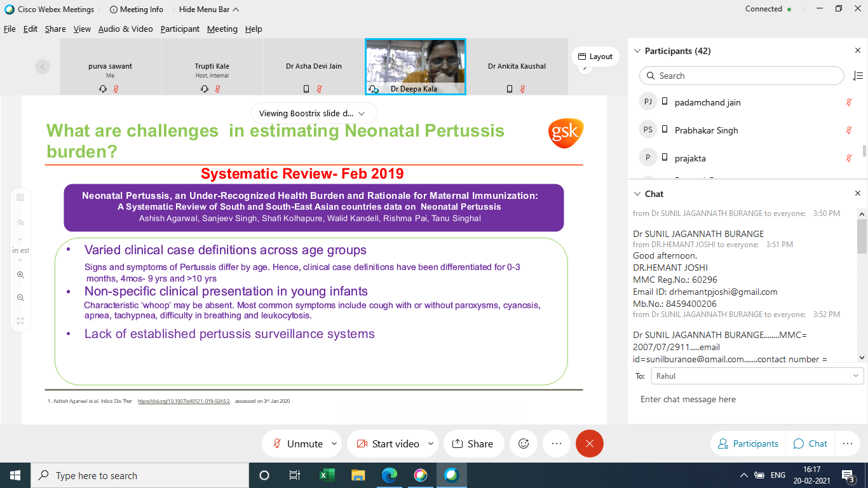Unmute the microphone
Viewport: 868px width, 488px height.
(297, 444)
